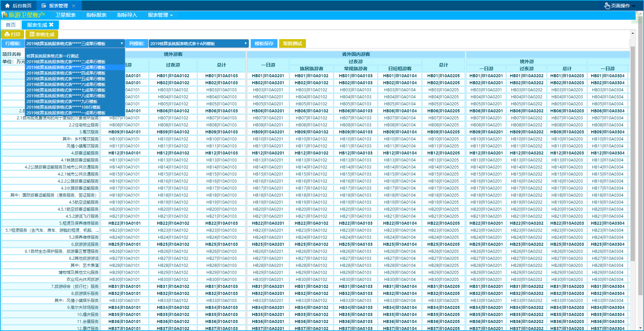Screen dimensions: 644x331
Task: Open the 列模板 column template dropdown
Action: [198, 43]
